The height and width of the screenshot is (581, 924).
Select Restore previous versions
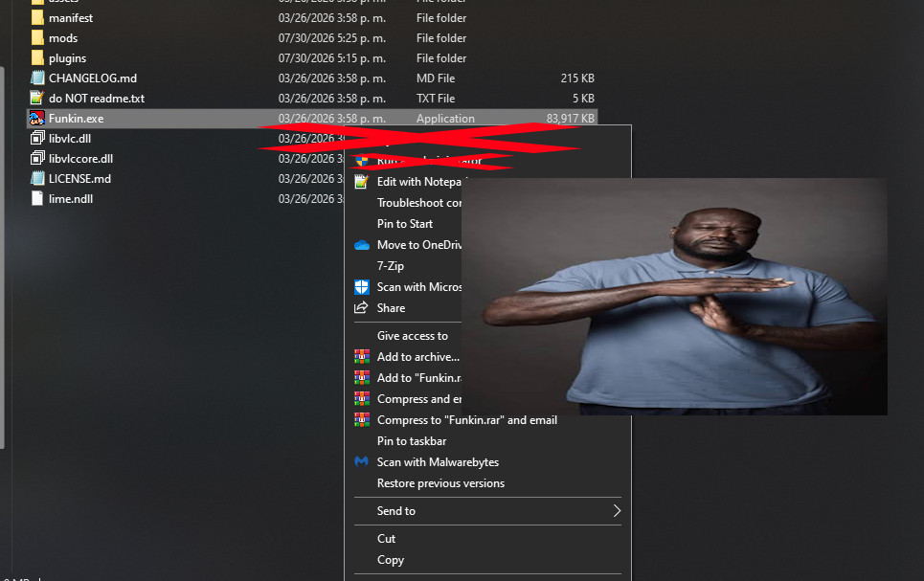tap(440, 483)
